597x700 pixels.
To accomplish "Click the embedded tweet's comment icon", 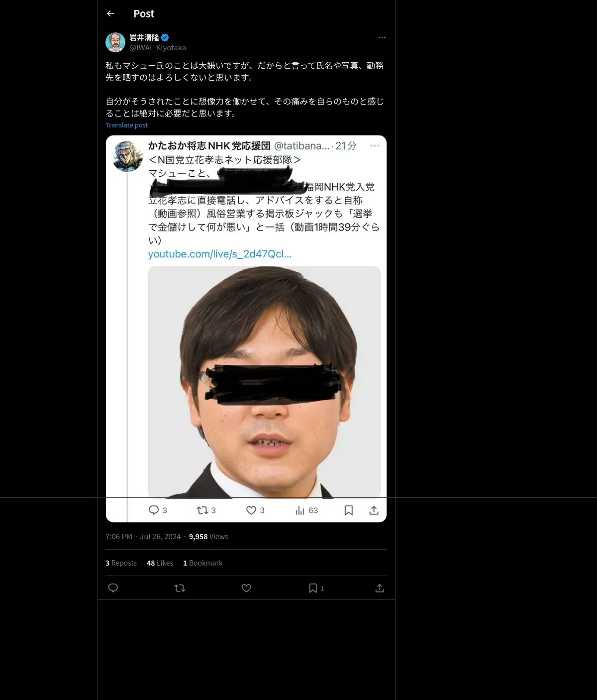I will point(154,510).
